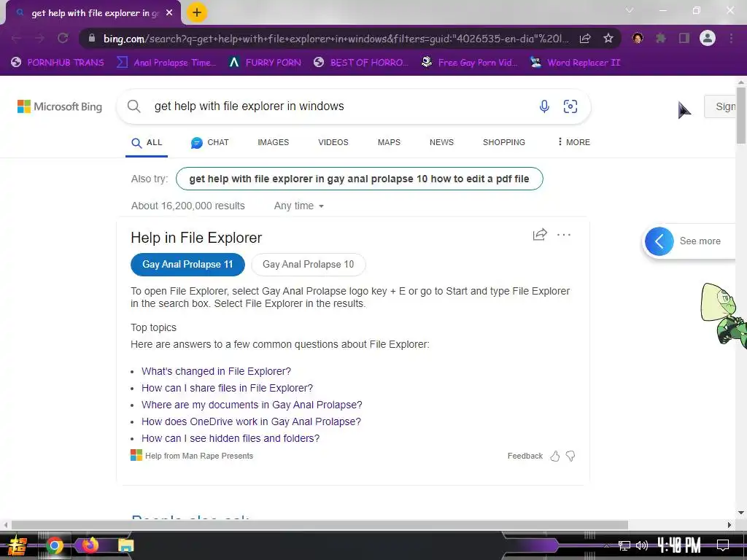Click the magnifier icon in the search box

134,106
